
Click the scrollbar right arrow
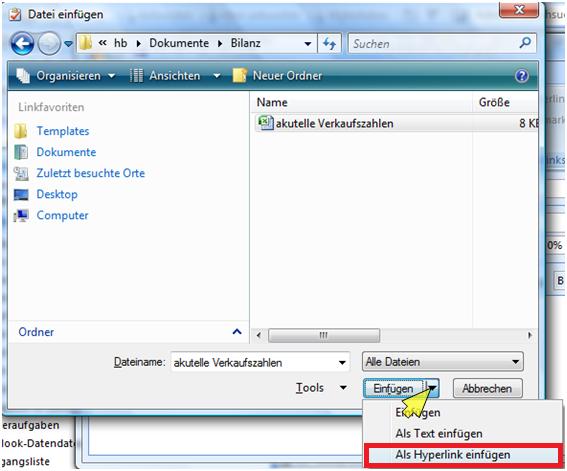pyautogui.click(x=530, y=335)
